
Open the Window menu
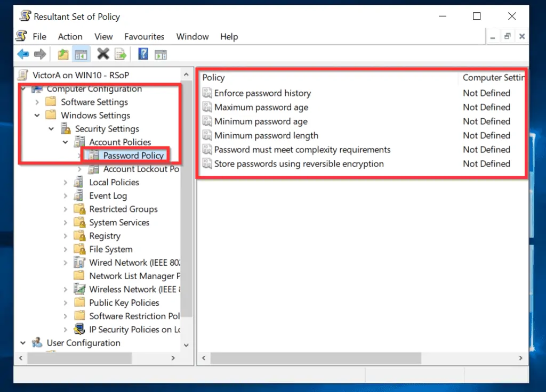coord(192,37)
